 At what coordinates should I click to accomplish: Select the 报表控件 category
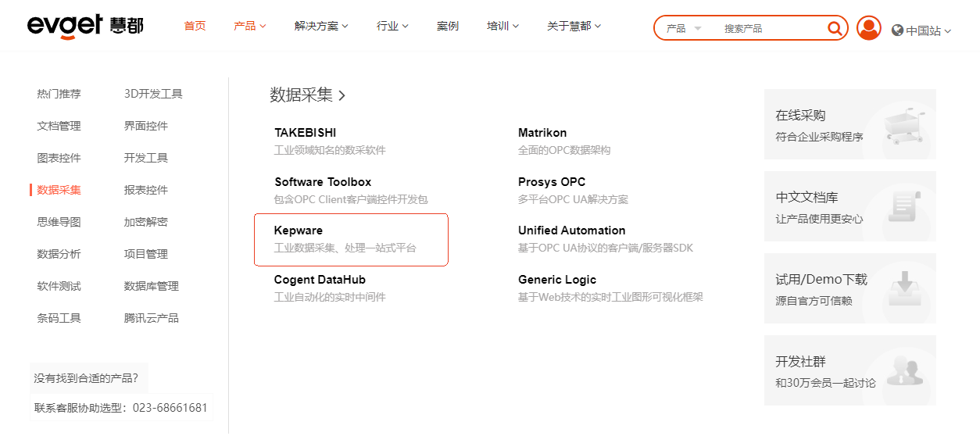(146, 190)
